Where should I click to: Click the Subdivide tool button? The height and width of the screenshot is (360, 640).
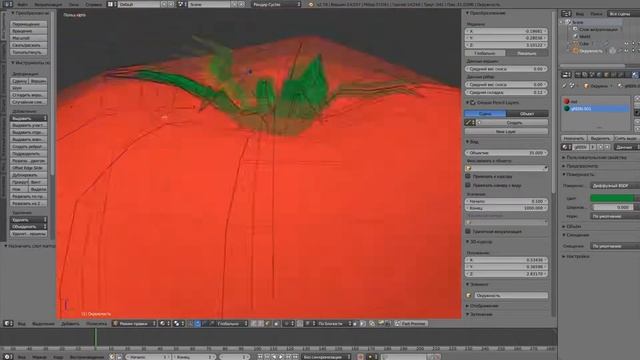pos(28,153)
